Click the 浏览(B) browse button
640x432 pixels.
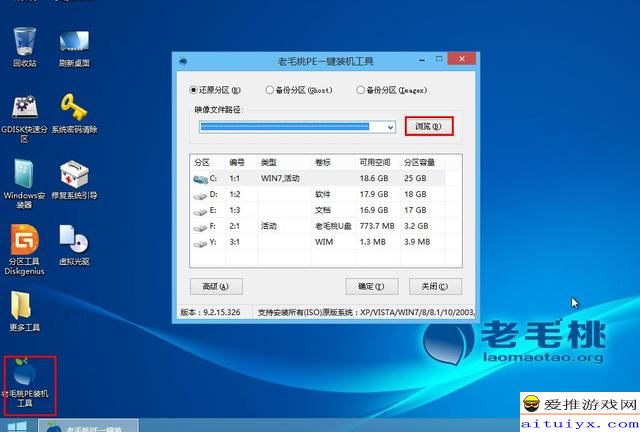(x=429, y=126)
